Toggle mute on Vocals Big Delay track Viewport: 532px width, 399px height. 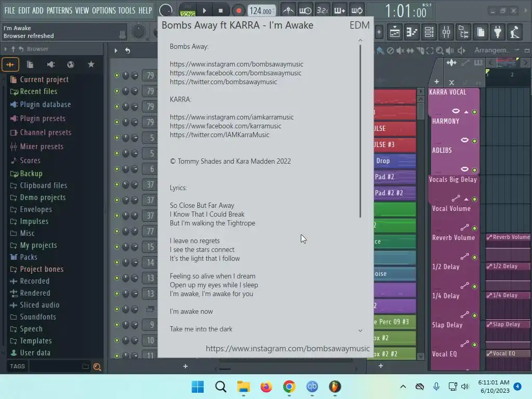pos(474,199)
